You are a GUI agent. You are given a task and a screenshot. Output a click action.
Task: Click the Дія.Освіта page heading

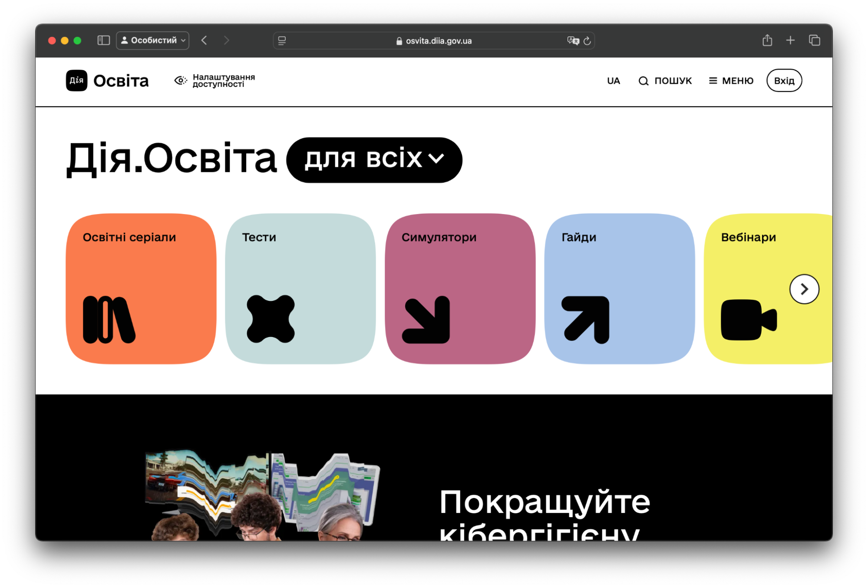click(172, 159)
